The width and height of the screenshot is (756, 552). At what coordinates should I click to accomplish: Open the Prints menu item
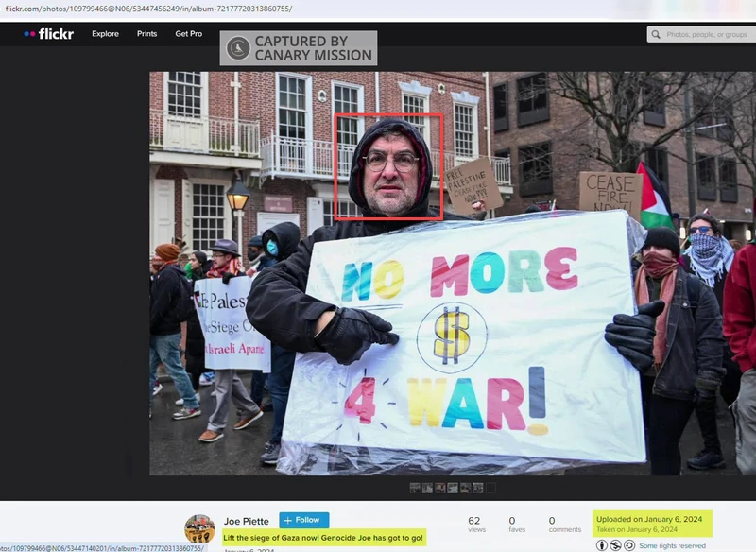[146, 34]
